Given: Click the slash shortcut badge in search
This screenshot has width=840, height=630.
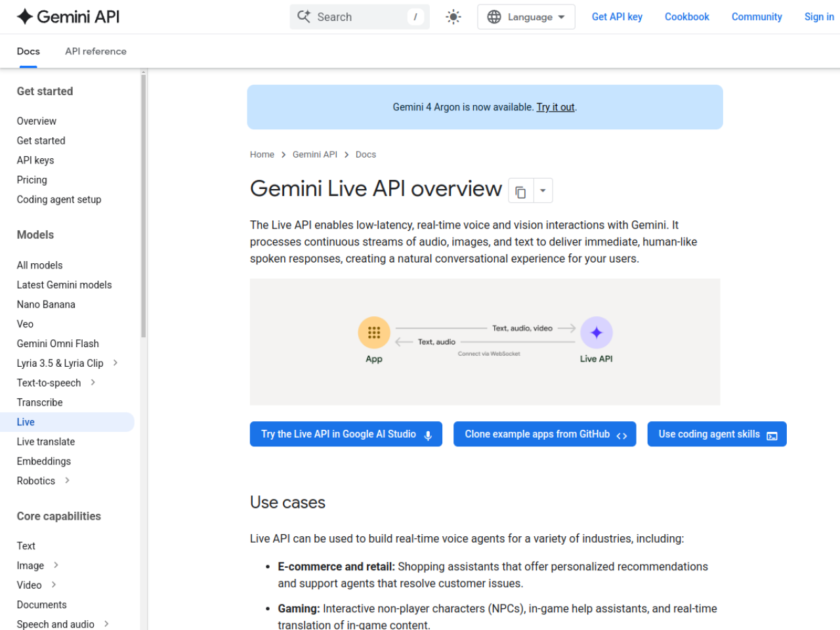Looking at the screenshot, I should (x=415, y=17).
